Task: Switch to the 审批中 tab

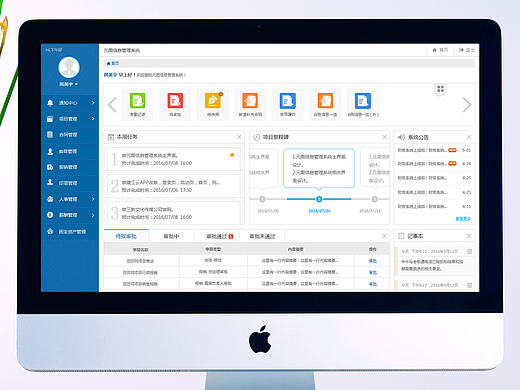Action: coord(171,236)
